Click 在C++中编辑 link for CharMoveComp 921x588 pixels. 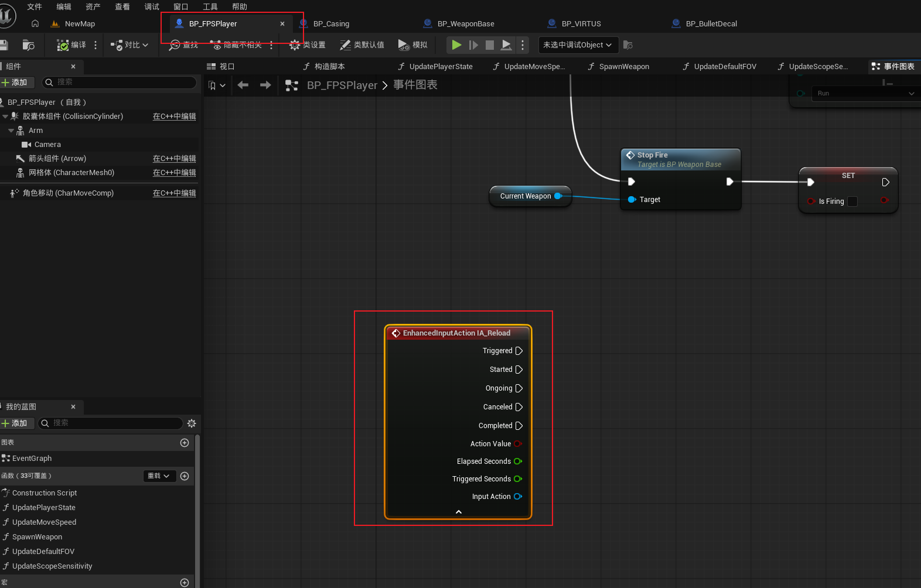click(x=175, y=193)
